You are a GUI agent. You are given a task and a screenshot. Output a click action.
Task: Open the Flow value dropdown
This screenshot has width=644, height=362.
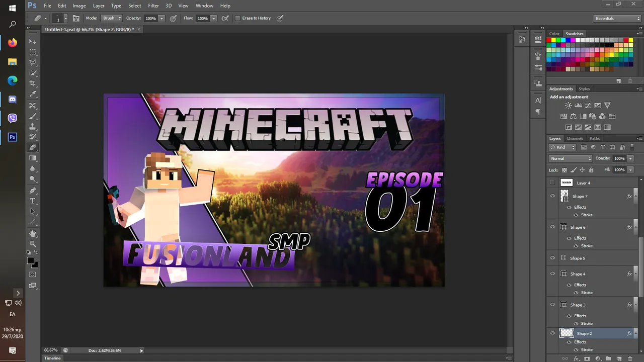[213, 18]
